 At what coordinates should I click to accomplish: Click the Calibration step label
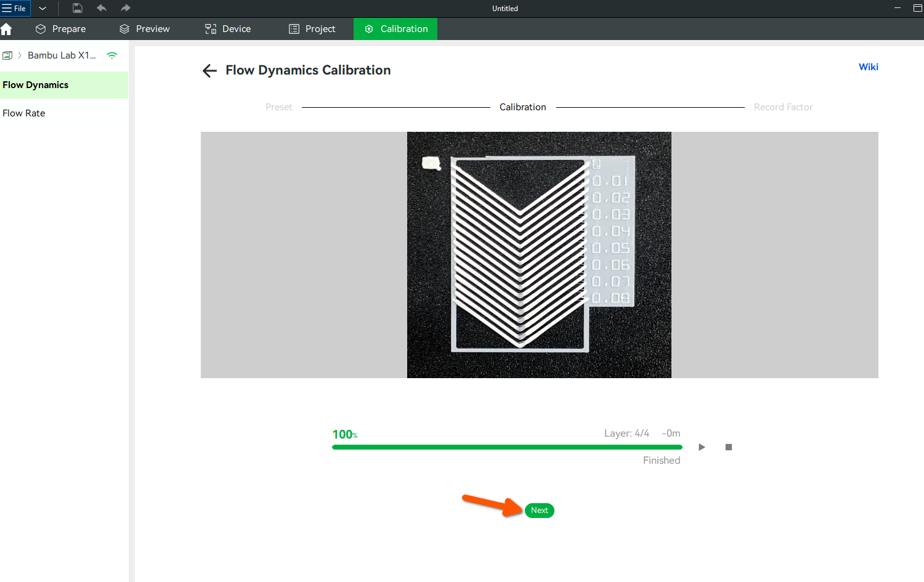(523, 107)
